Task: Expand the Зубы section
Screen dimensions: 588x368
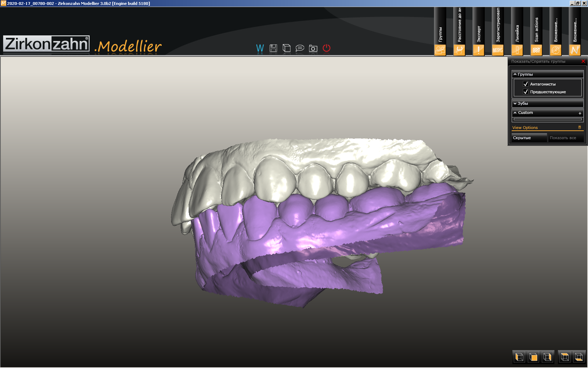Action: 515,103
